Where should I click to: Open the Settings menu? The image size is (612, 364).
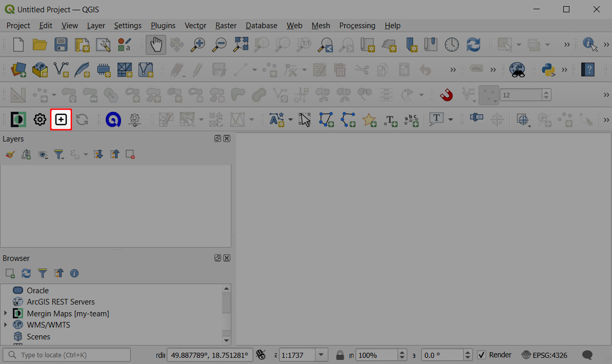(x=128, y=25)
